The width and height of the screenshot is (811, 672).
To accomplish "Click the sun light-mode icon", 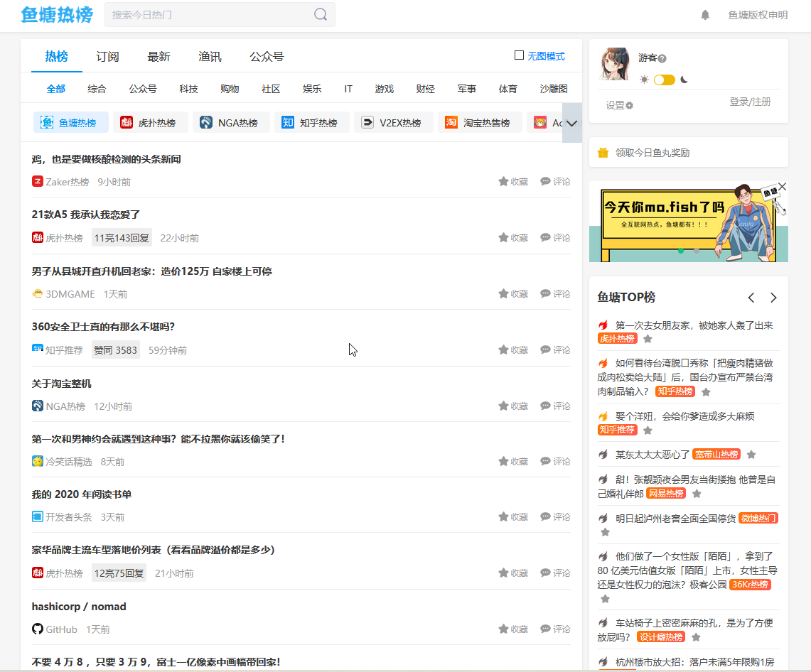I will 644,80.
